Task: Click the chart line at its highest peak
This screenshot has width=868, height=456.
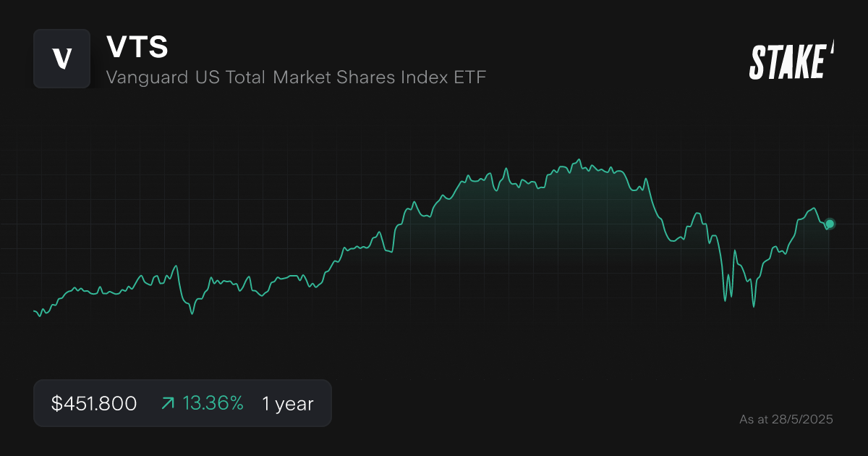Action: click(579, 158)
